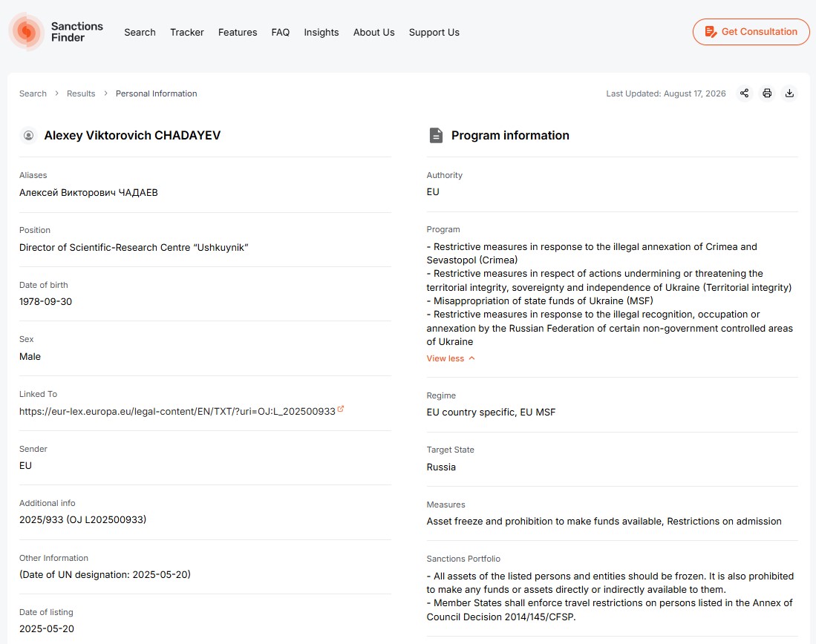Screen dimensions: 816x644
Task: Open the Tracker menu item
Action: tap(187, 32)
